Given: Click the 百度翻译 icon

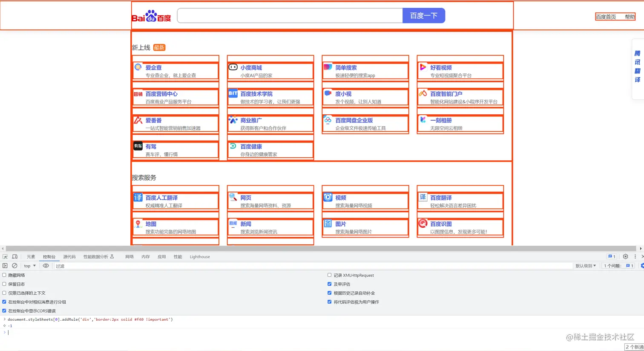Looking at the screenshot, I should click(x=423, y=197).
